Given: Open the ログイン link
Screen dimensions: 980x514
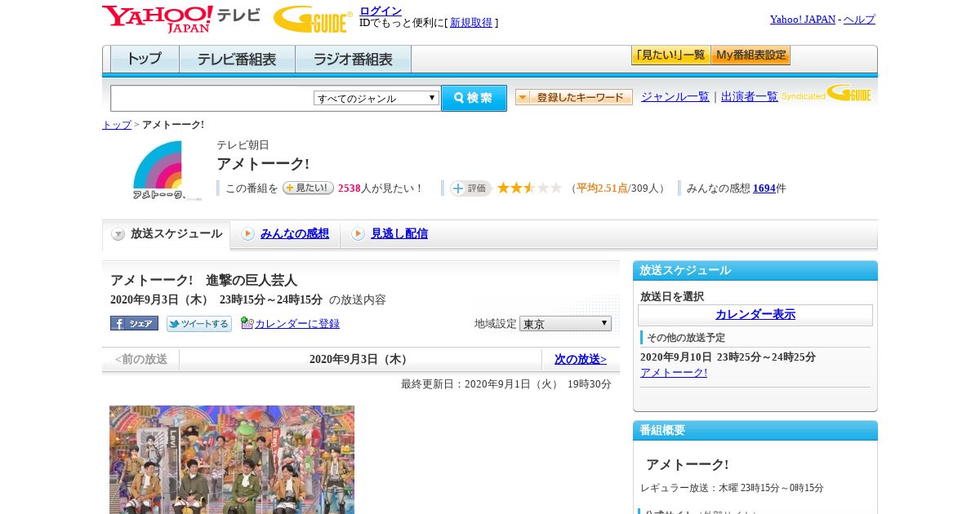Looking at the screenshot, I should point(381,11).
